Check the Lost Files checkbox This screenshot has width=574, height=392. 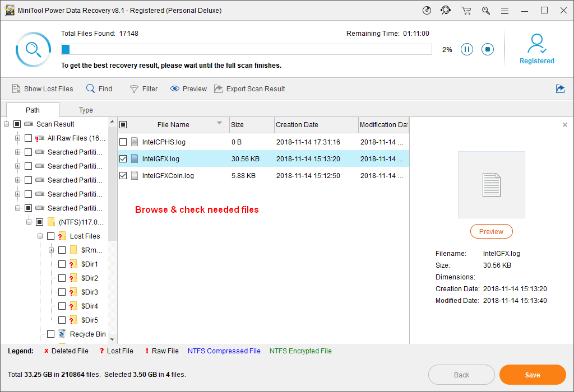tap(50, 236)
